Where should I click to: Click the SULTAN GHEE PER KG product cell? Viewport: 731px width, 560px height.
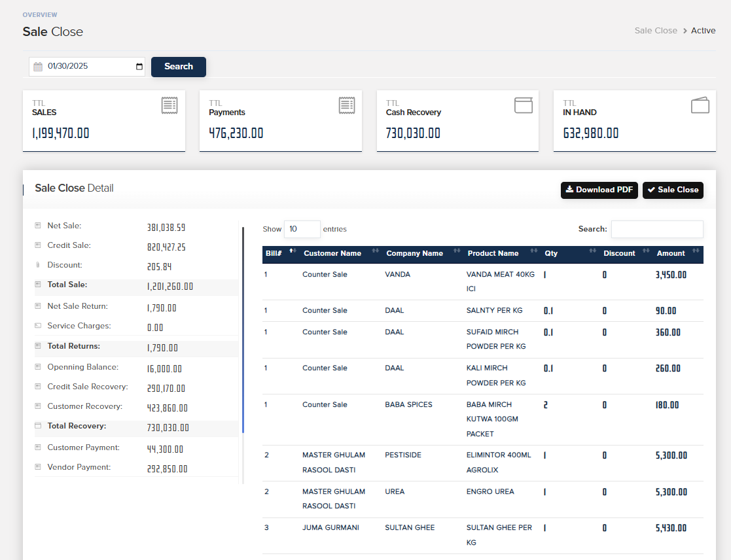click(x=499, y=535)
